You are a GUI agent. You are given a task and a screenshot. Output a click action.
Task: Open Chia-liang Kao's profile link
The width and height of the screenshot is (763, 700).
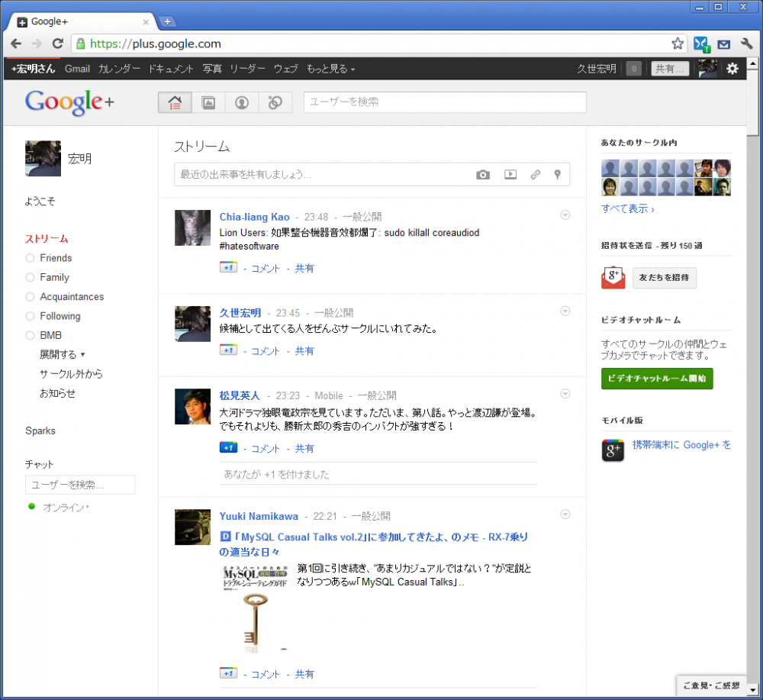[x=255, y=217]
